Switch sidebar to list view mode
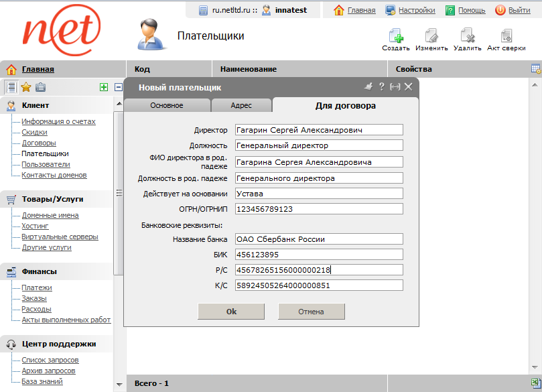Viewport: 542px width, 392px height. click(x=11, y=87)
